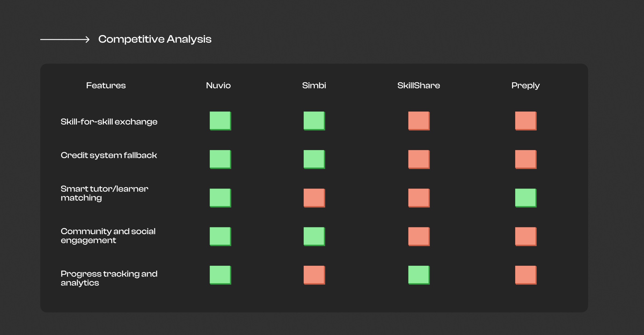Select the Preply column header
This screenshot has height=335, width=644.
click(525, 86)
